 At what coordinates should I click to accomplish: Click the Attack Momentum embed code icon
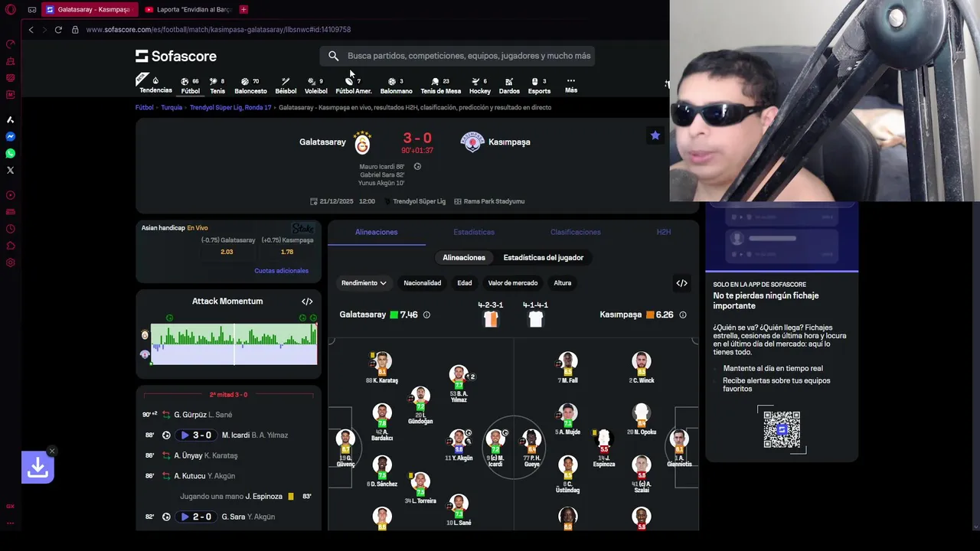[x=307, y=302]
